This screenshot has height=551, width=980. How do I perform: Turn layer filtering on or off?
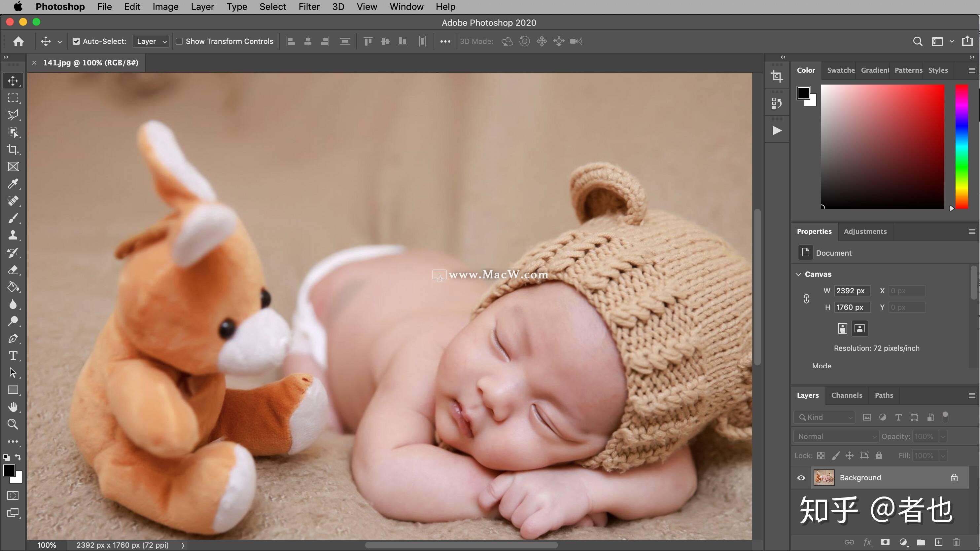945,417
